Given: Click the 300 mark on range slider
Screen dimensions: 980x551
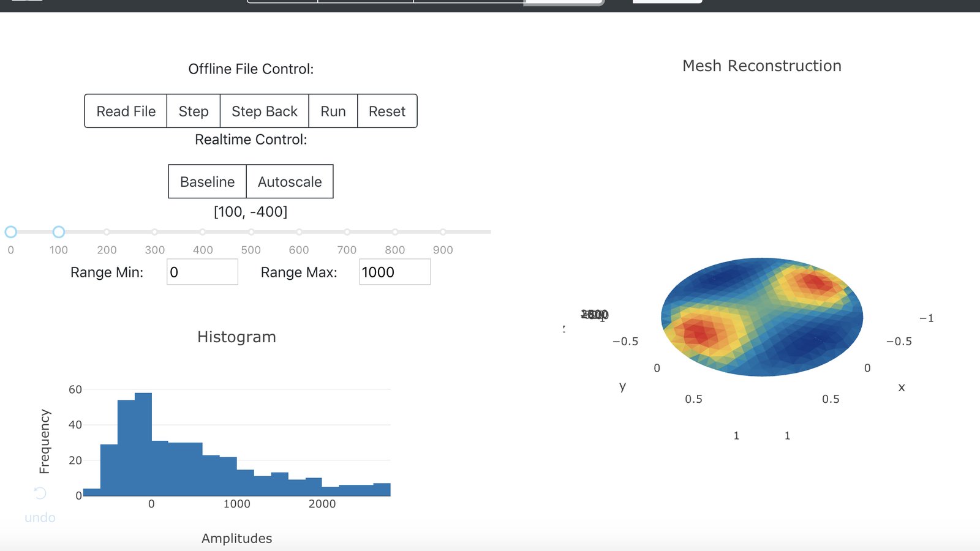Looking at the screenshot, I should (155, 232).
